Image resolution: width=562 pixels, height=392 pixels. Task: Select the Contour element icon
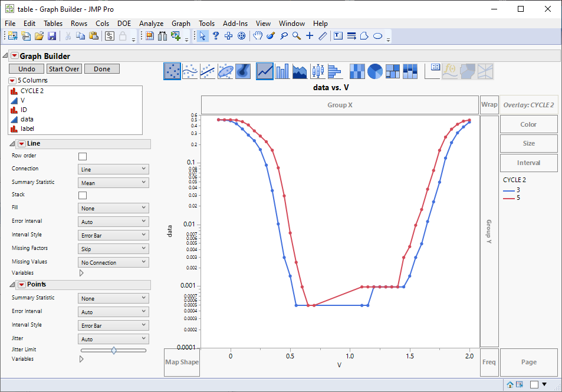[x=243, y=71]
